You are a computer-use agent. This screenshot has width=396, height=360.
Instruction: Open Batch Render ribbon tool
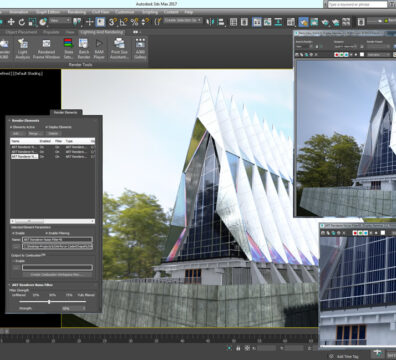pyautogui.click(x=84, y=49)
